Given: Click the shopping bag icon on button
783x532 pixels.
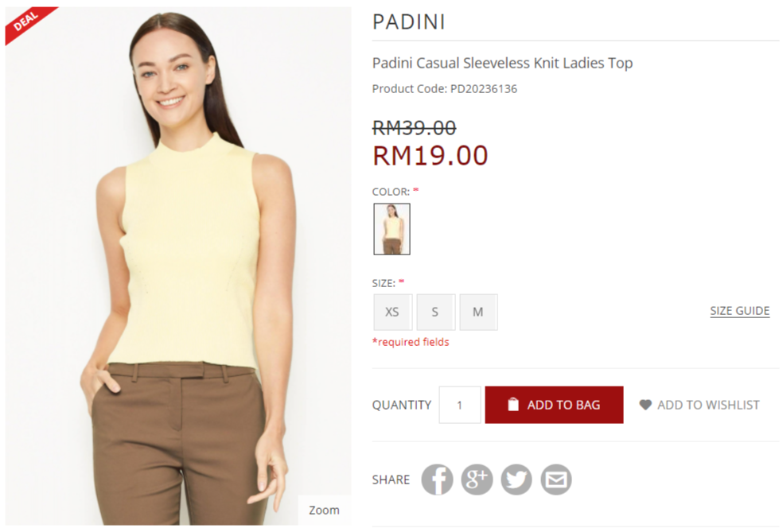Looking at the screenshot, I should point(512,404).
